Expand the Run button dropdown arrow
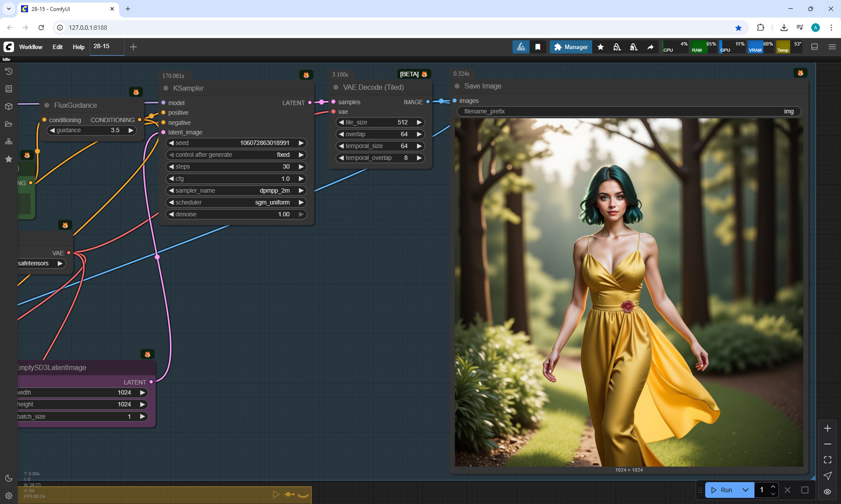 (746, 490)
